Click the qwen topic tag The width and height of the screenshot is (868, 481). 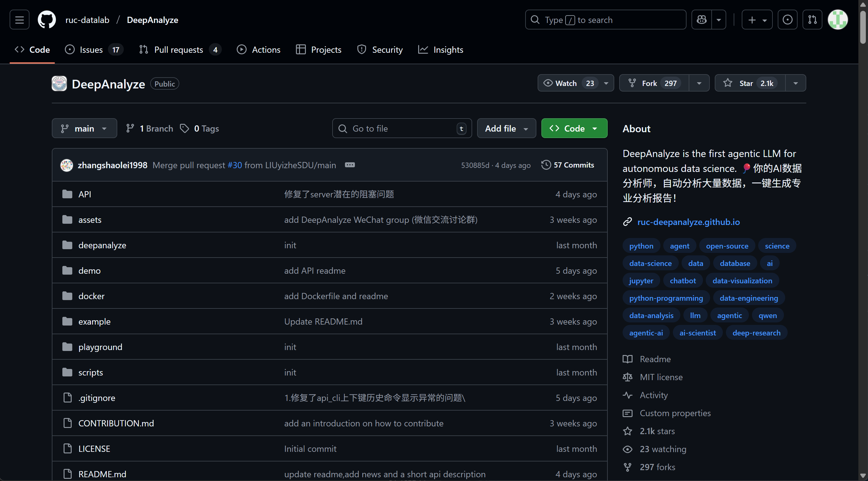pos(767,315)
